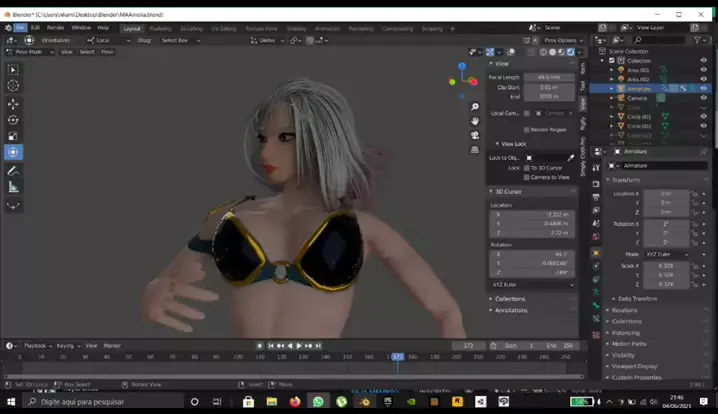The height and width of the screenshot is (414, 718).
Task: Open Firefox from the taskbar
Action: (x=295, y=402)
